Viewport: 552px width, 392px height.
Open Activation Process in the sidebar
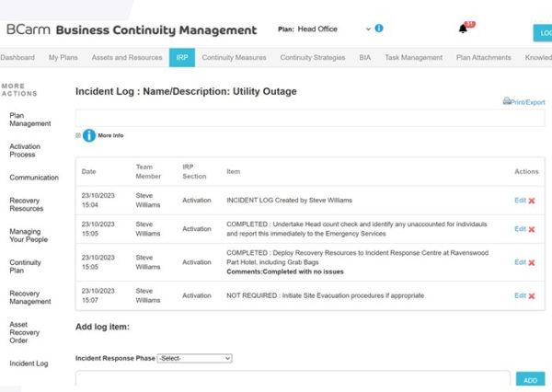(25, 150)
